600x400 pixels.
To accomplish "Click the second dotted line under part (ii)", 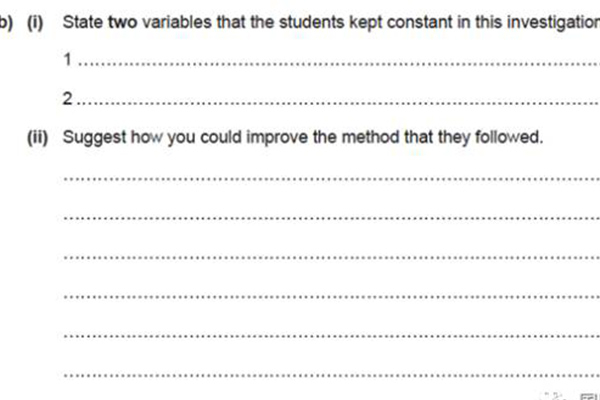I will pos(331,218).
